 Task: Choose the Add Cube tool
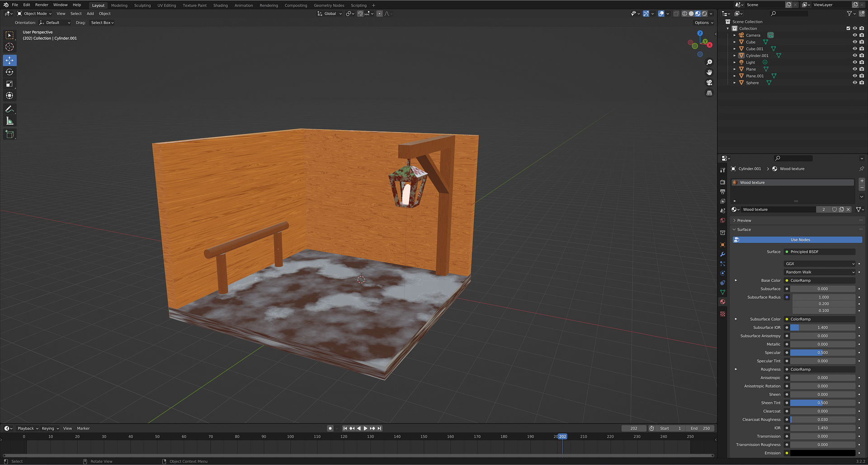pos(9,134)
